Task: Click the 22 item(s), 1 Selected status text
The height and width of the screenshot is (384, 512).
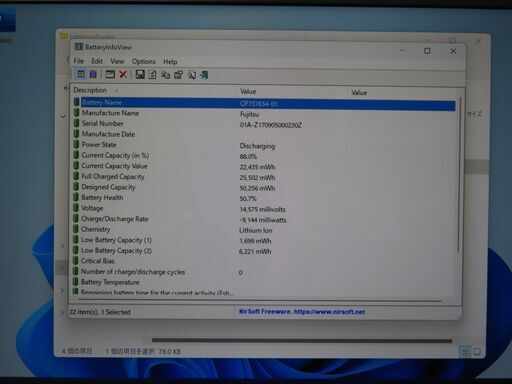Action: 100,312
